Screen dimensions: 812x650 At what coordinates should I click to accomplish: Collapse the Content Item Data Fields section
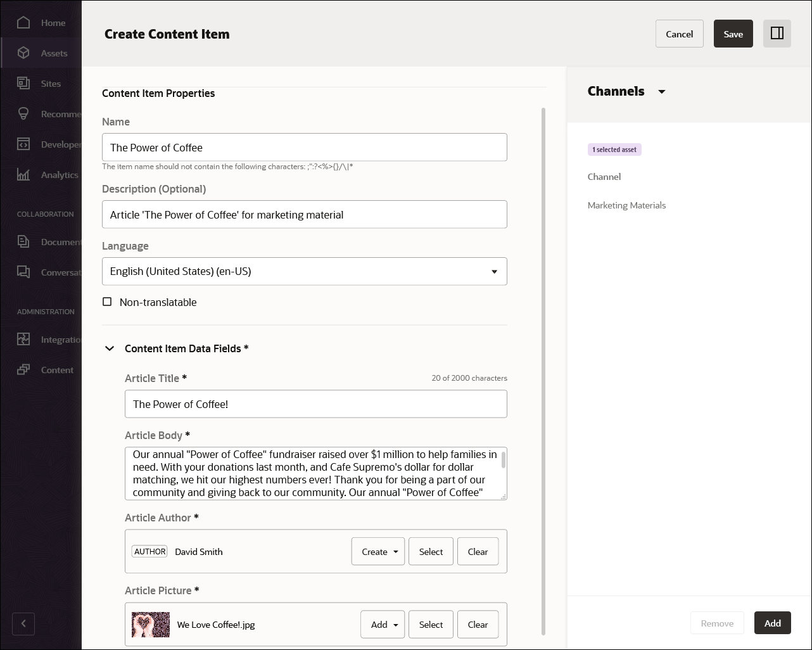click(x=110, y=348)
